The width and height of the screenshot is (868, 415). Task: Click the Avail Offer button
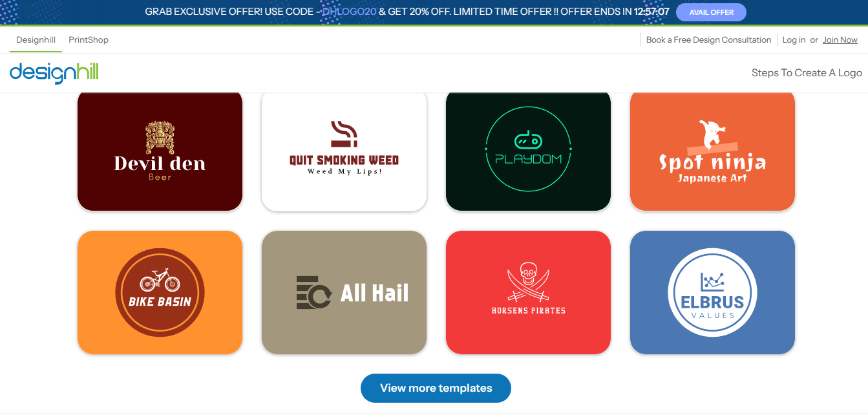[x=711, y=12]
